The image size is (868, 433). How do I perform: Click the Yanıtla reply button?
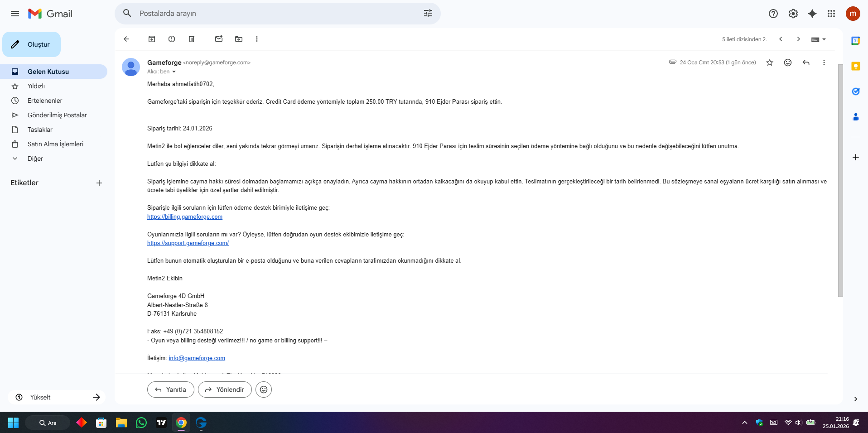[171, 390]
